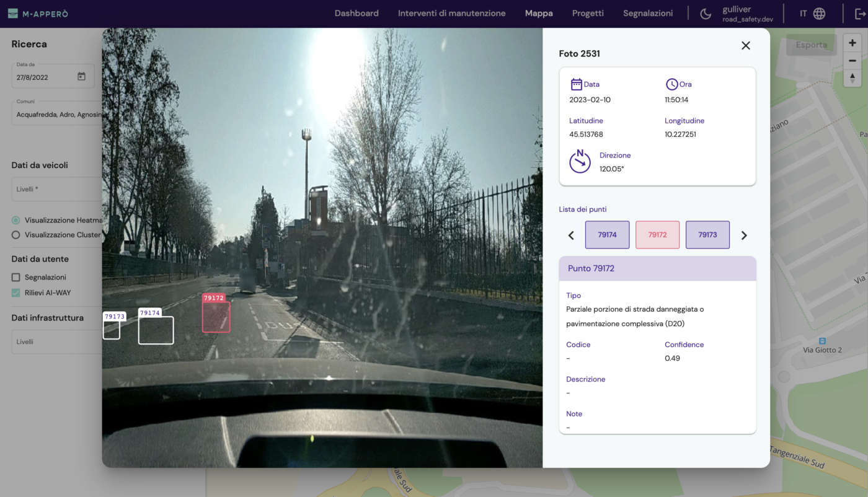Screen dimensions: 868x497
Task: Zoom in on the map
Action: 852,43
